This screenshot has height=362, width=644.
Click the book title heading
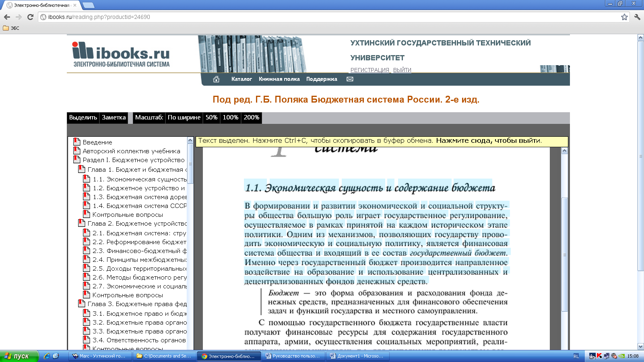coord(346,99)
